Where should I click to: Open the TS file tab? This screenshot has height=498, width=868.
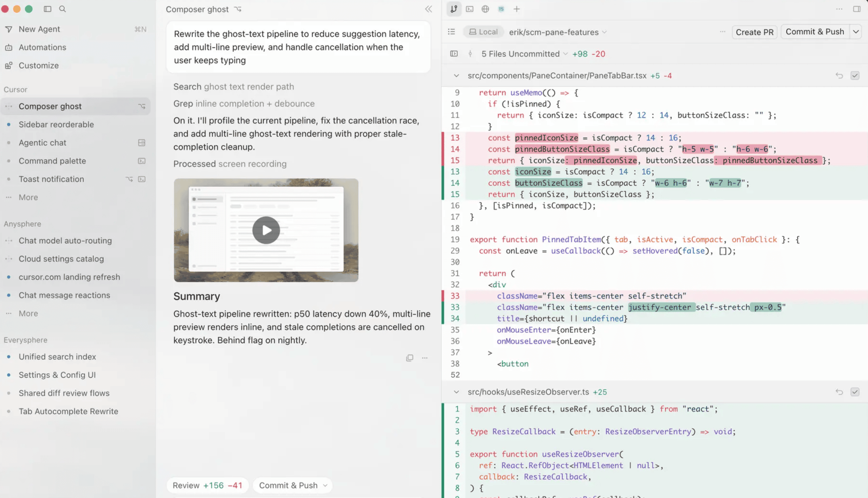click(x=501, y=9)
